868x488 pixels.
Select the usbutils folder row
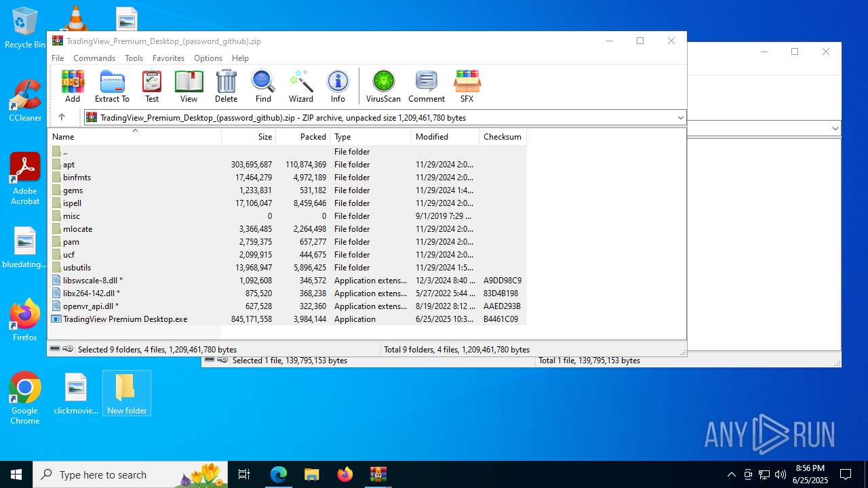coord(288,267)
